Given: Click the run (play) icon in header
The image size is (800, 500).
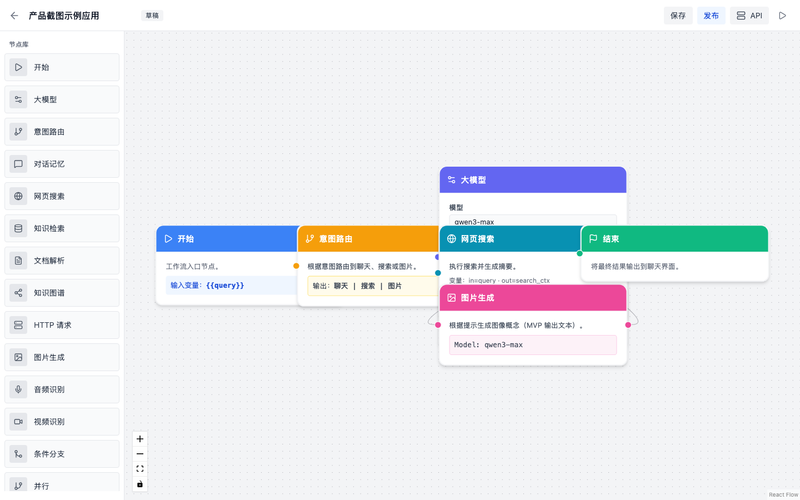Looking at the screenshot, I should (x=783, y=16).
